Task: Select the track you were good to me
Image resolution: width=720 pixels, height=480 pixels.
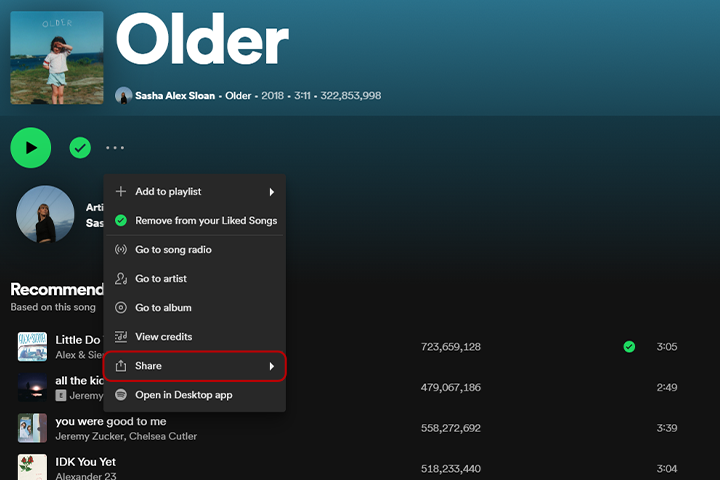Action: (111, 421)
